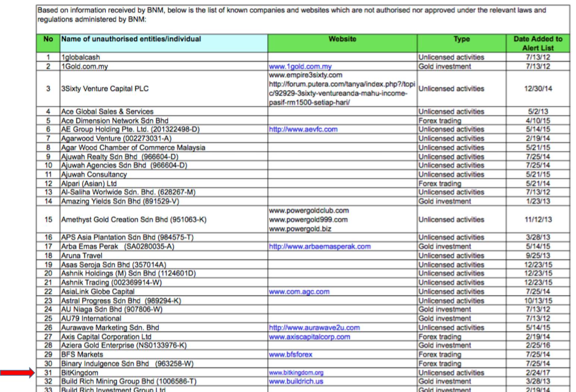
Task: Open the www.bitkingdom.org link
Action: point(296,373)
